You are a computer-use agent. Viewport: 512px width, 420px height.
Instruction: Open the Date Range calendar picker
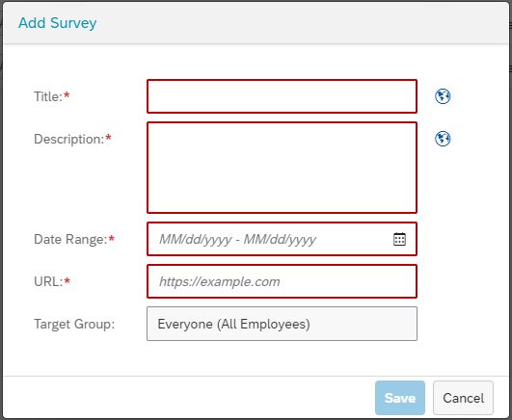pos(399,239)
